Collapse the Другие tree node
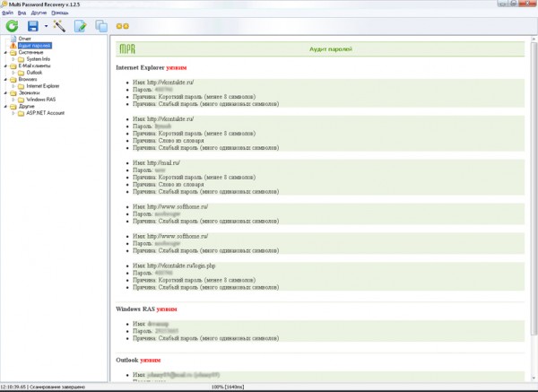 5,107
